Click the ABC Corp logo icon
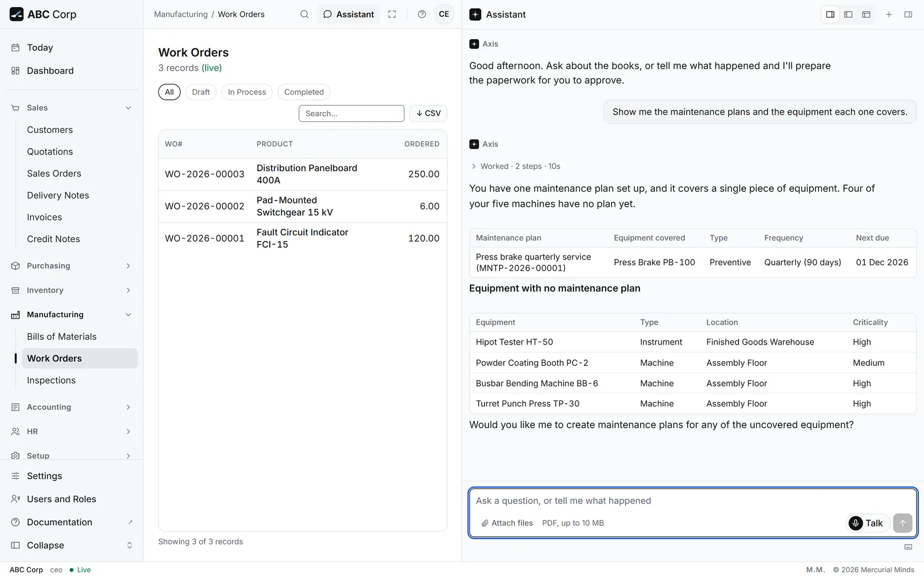The width and height of the screenshot is (924, 578). (x=17, y=14)
